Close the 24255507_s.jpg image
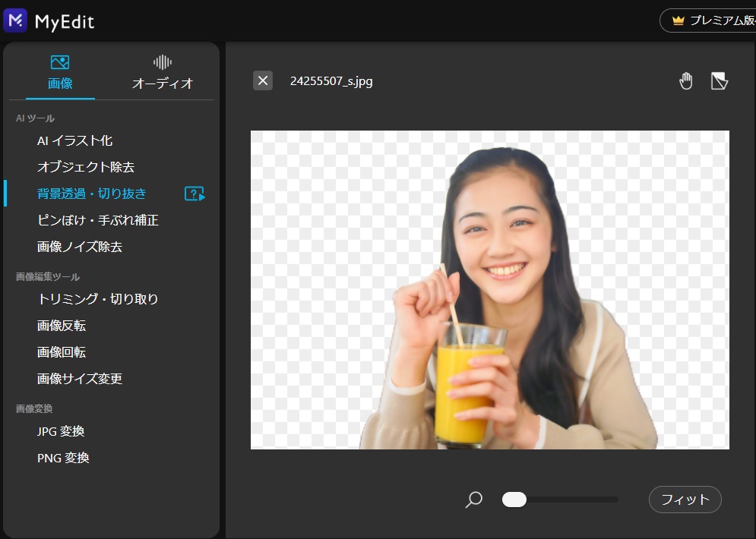Image resolution: width=756 pixels, height=539 pixels. pos(263,80)
